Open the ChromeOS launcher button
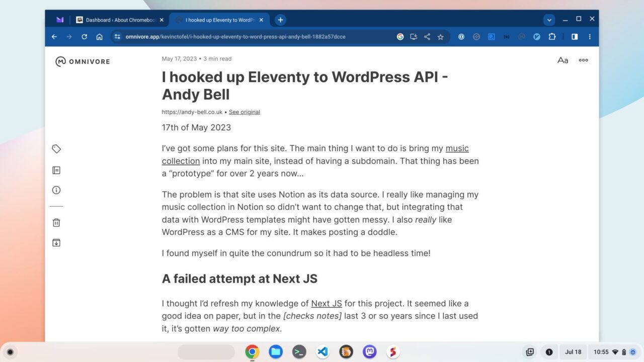Screen dimensions: 644x362 point(10,352)
